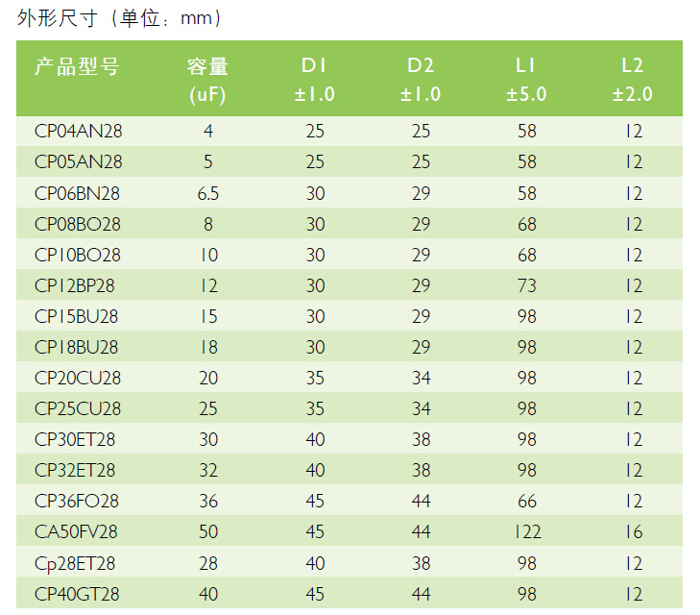
Task: Click the CP36FO28 model cell
Action: pyautogui.click(x=77, y=501)
